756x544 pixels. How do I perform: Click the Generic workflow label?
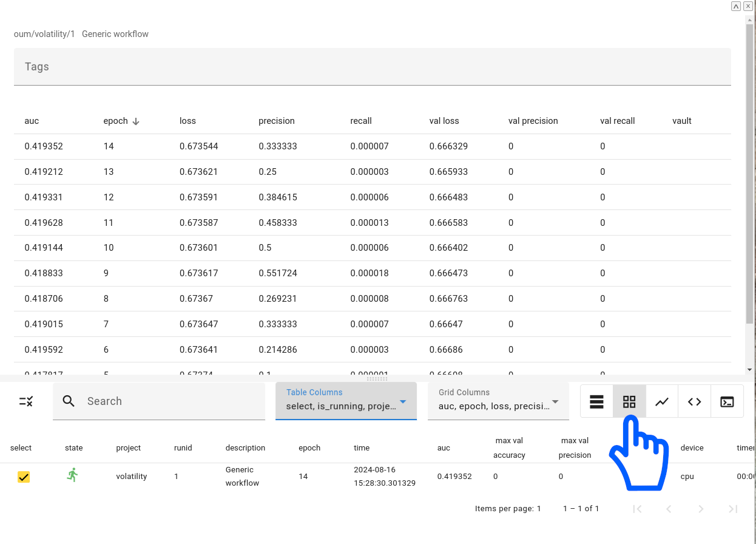click(x=115, y=34)
